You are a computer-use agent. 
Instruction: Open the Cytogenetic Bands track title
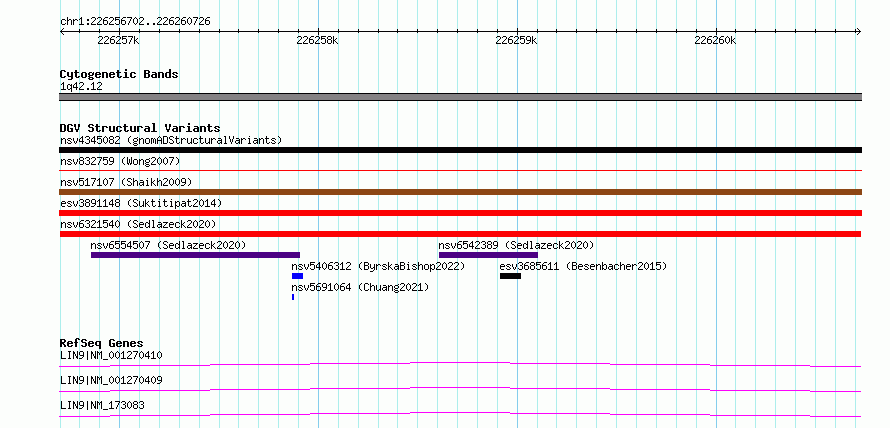pos(119,74)
